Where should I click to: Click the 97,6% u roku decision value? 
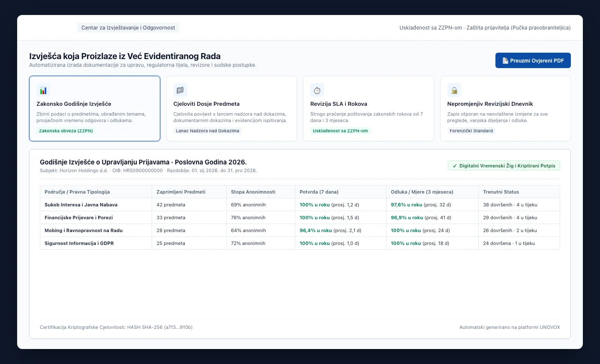tap(406, 205)
